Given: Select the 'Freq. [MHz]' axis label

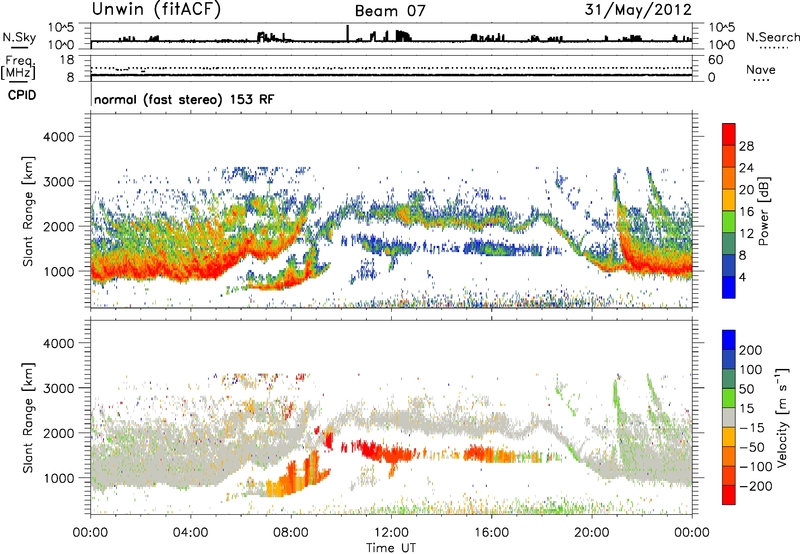Looking at the screenshot, I should click(x=18, y=67).
